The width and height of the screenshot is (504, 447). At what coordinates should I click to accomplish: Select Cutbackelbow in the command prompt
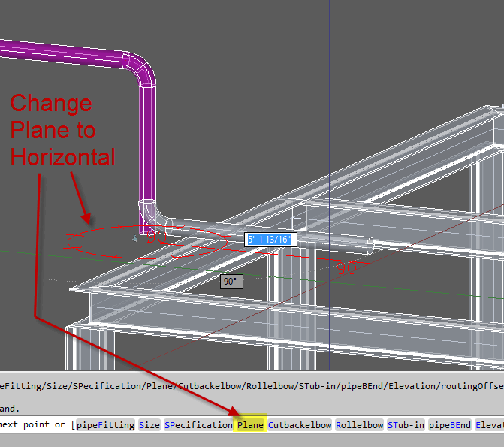click(300, 425)
